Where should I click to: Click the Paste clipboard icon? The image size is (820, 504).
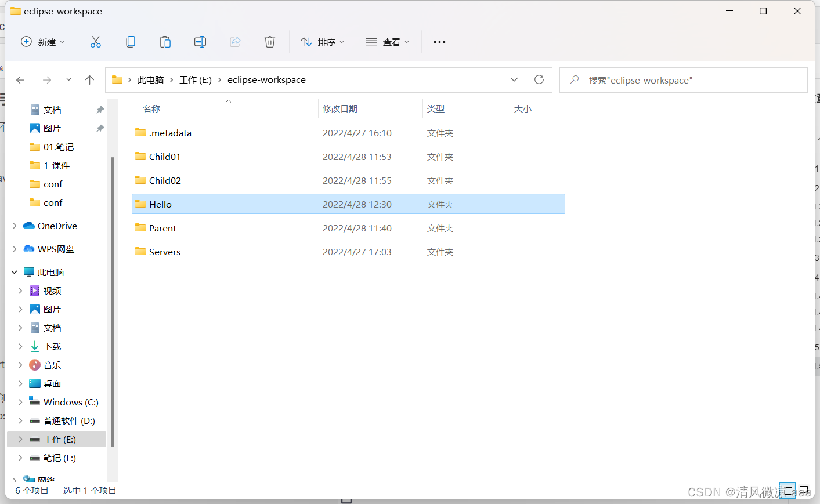(165, 42)
